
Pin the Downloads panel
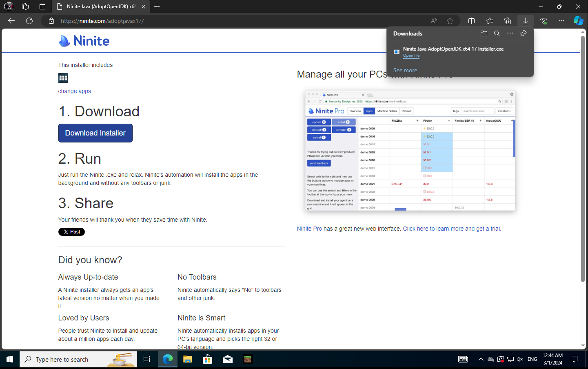tap(523, 33)
